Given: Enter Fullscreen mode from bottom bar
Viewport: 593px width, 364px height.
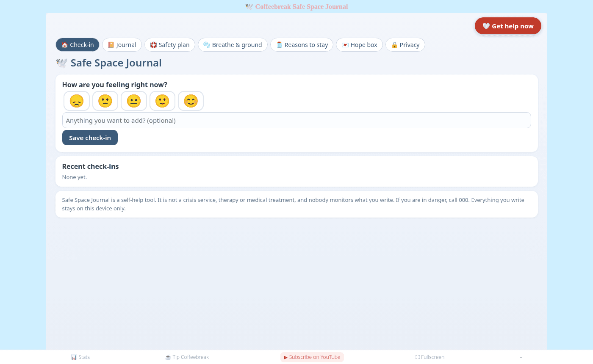Looking at the screenshot, I should pyautogui.click(x=430, y=357).
